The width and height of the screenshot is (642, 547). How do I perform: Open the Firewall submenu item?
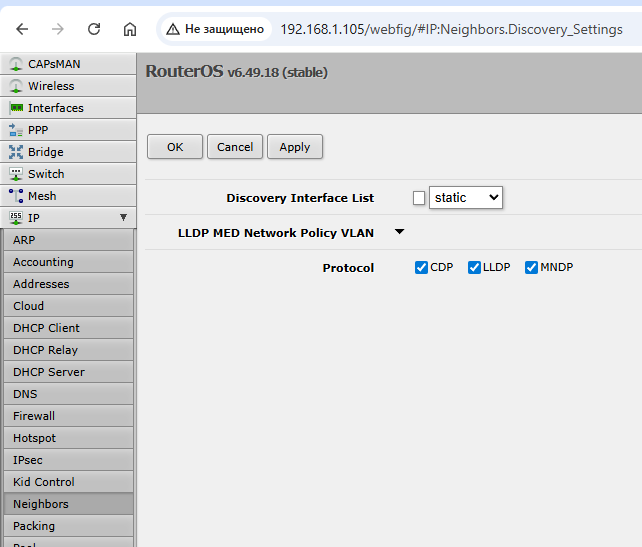(34, 416)
